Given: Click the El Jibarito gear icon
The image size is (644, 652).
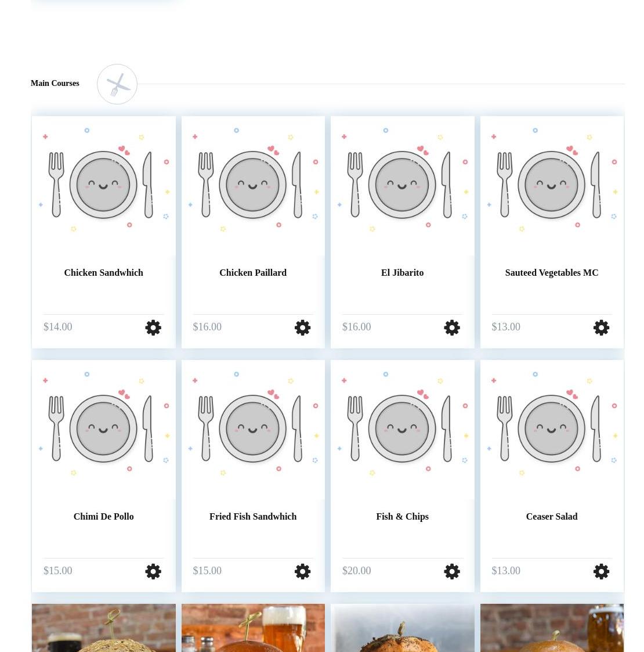Looking at the screenshot, I should [451, 327].
